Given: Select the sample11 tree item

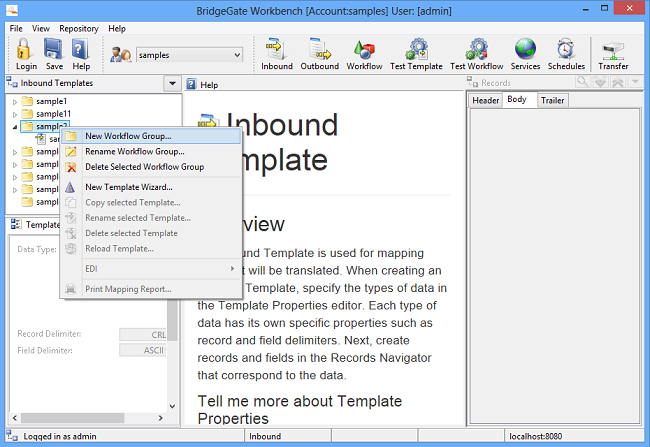Looking at the screenshot, I should tap(53, 114).
